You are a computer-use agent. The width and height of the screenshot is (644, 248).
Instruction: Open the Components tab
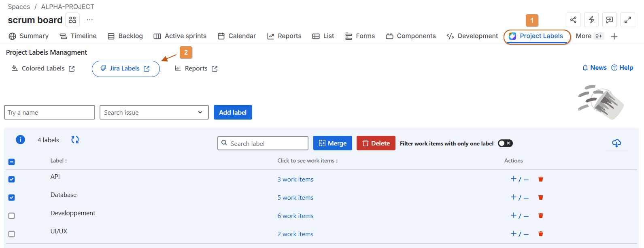coord(411,36)
